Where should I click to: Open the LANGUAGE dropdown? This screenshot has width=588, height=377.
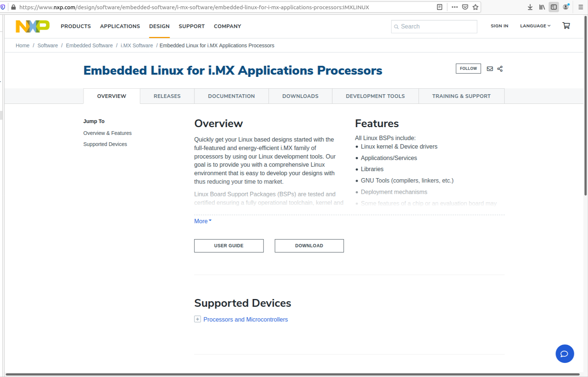pos(535,26)
